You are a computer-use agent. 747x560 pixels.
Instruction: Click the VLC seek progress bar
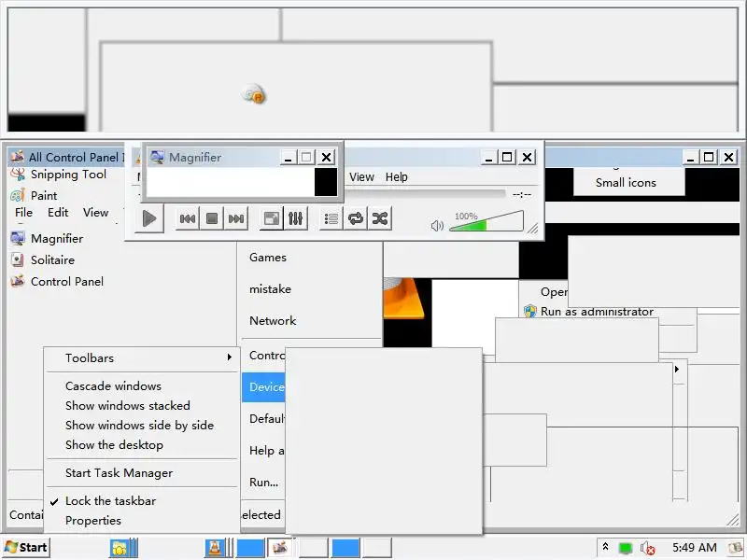coord(424,194)
